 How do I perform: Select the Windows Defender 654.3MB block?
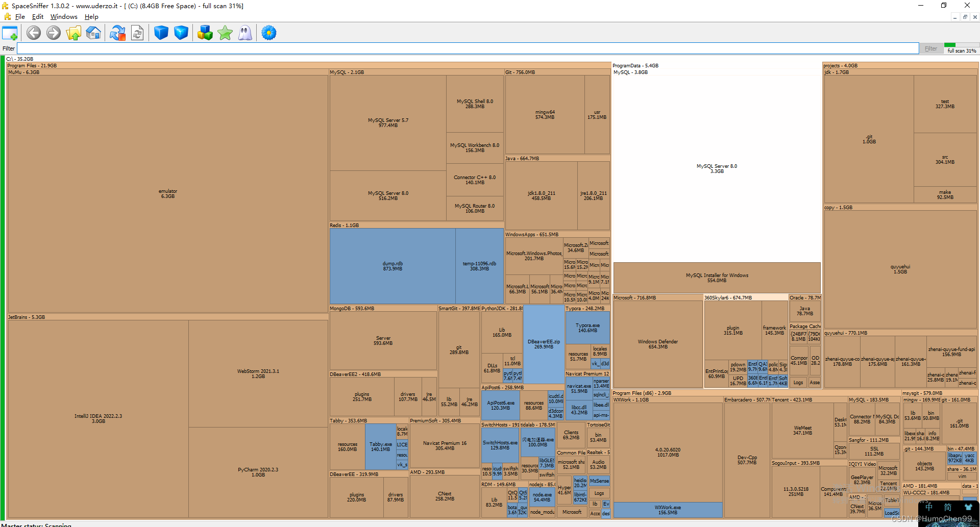point(657,344)
